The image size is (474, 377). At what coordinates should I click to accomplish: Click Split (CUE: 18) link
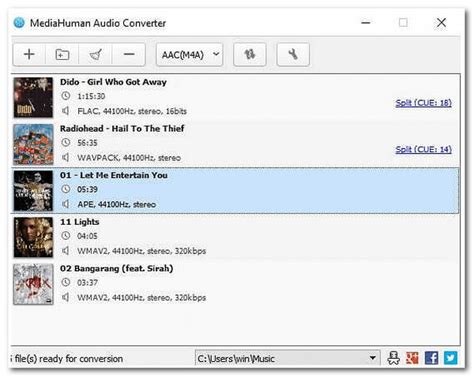click(423, 103)
